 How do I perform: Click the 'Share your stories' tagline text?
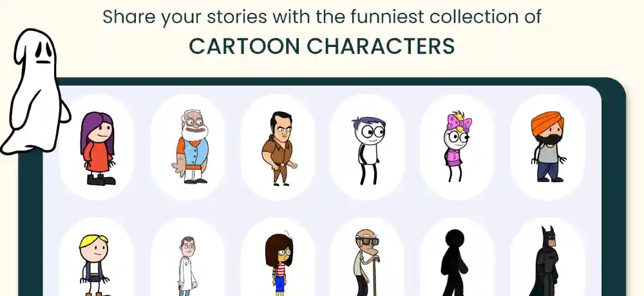(x=321, y=17)
